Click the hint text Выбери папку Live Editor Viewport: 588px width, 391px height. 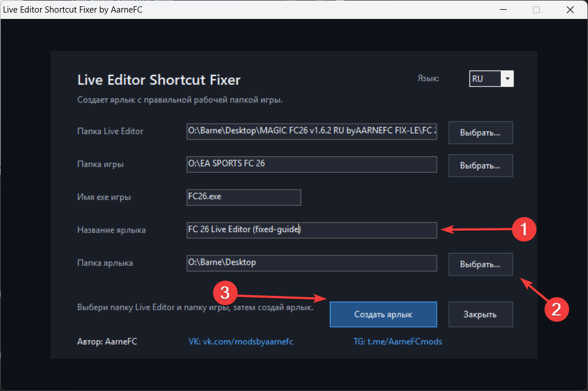click(195, 307)
